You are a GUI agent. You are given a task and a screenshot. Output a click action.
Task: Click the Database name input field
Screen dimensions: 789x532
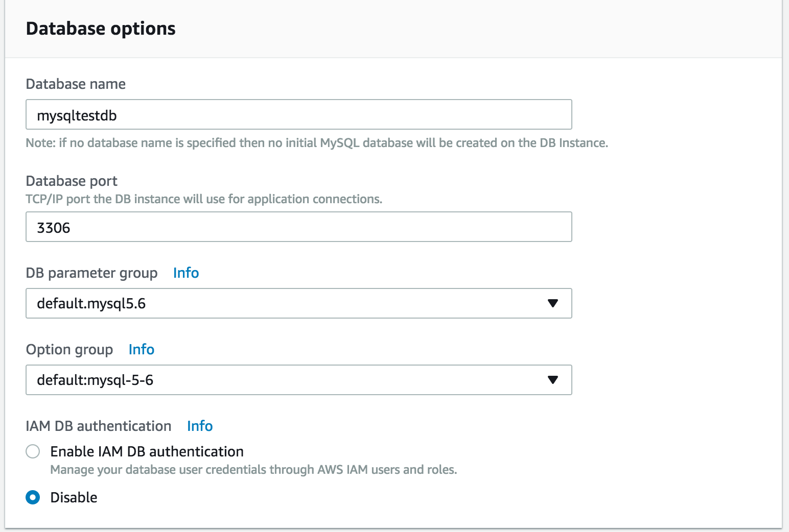(298, 115)
